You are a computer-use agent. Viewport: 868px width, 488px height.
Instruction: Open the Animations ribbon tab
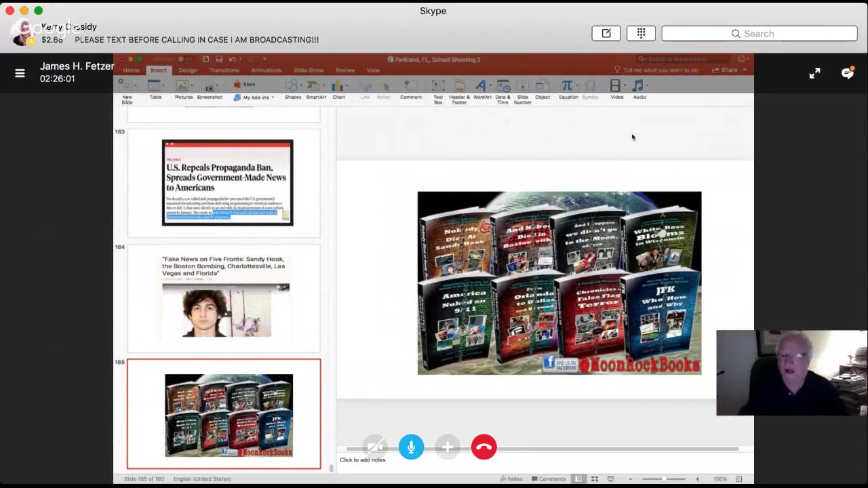click(x=267, y=70)
